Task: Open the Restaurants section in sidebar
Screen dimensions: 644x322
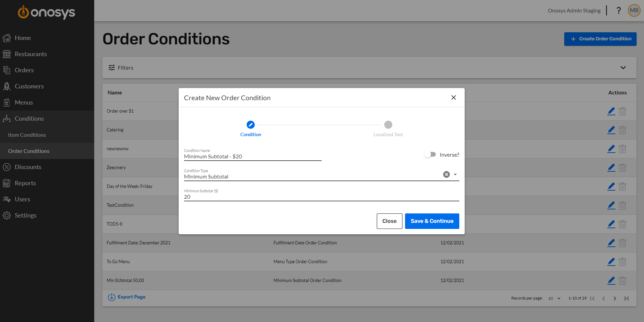Action: coord(31,54)
